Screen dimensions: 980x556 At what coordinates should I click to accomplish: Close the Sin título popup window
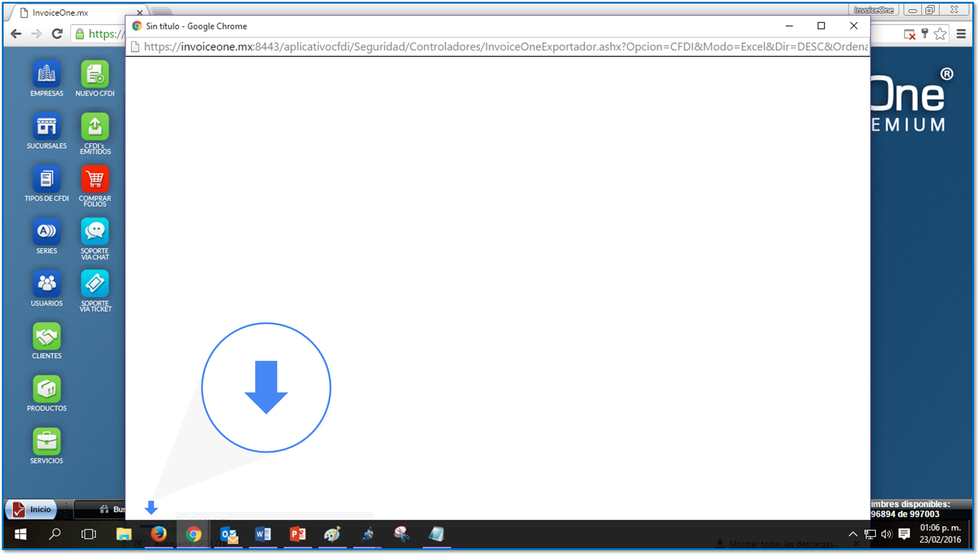[x=853, y=26]
